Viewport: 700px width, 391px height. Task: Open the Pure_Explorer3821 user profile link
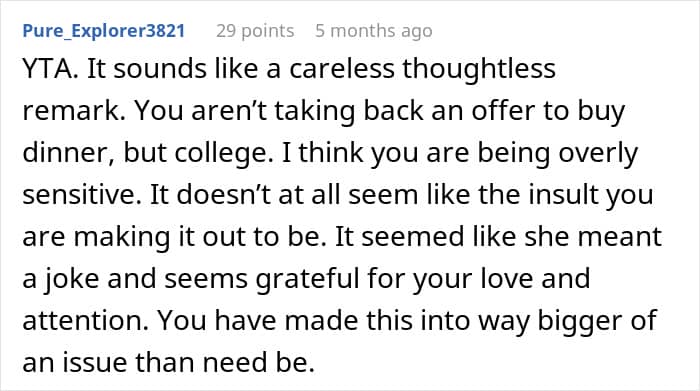point(104,31)
